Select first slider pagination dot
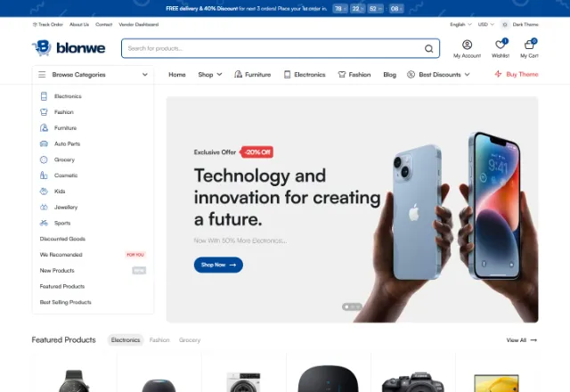 346,306
